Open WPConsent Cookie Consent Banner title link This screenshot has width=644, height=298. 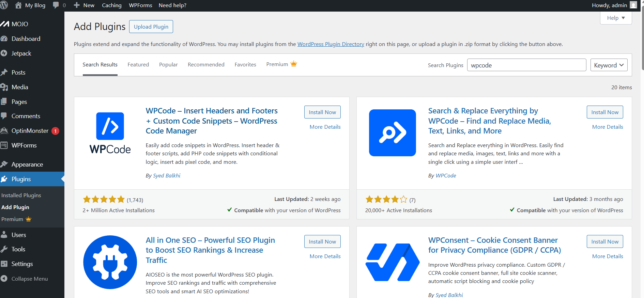point(494,245)
